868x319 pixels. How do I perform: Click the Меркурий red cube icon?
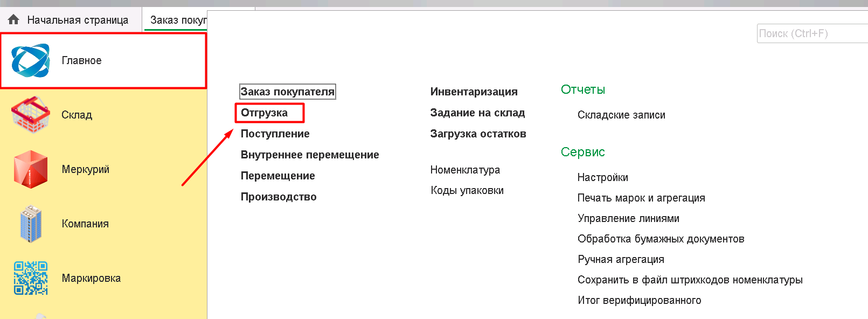31,169
